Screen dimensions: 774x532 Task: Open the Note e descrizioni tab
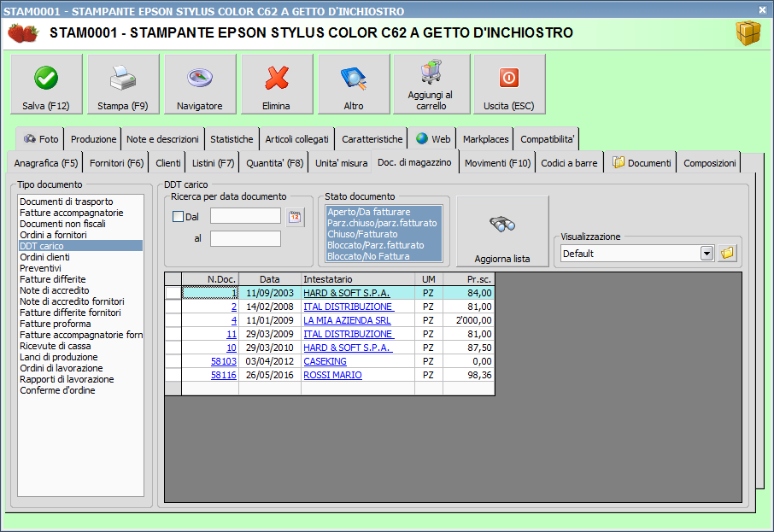click(x=162, y=139)
